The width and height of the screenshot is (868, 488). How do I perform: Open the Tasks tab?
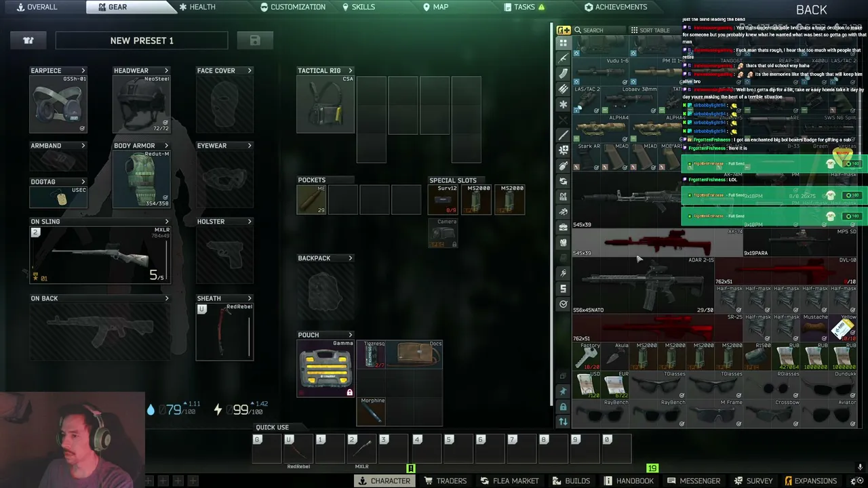(x=524, y=7)
